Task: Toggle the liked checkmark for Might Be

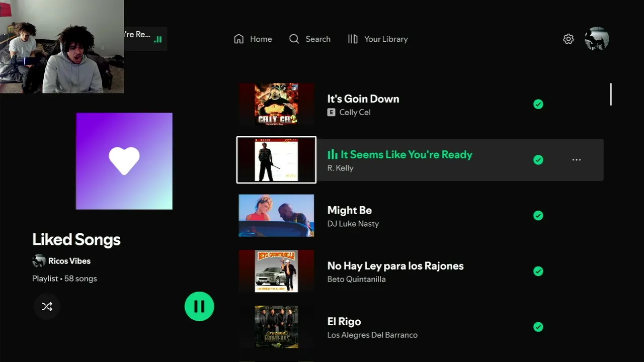Action: 538,215
